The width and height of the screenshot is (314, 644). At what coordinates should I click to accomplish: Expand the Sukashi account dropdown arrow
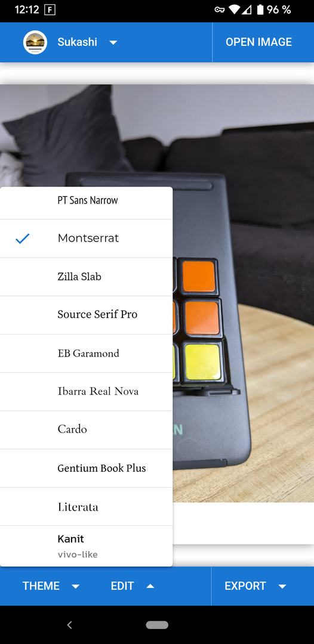pos(113,43)
